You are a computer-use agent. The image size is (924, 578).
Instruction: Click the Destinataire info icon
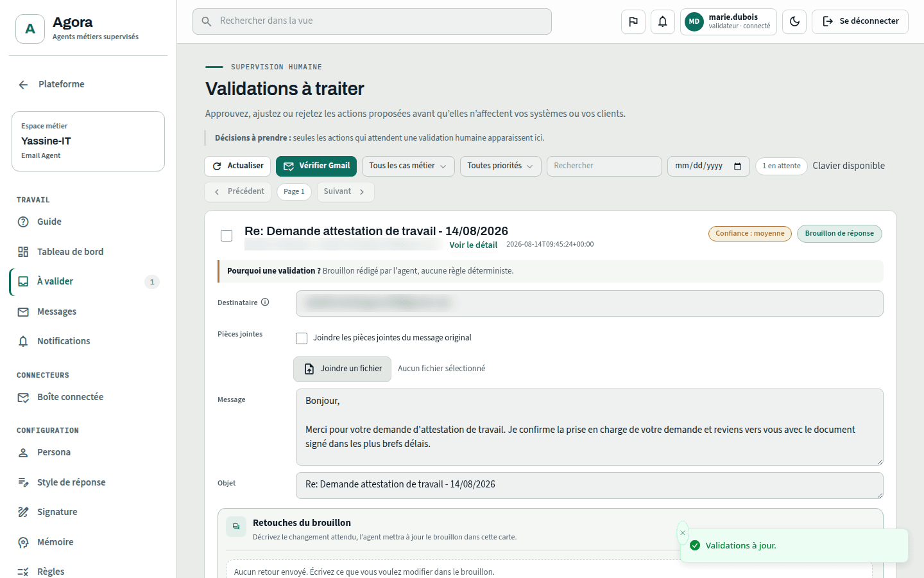tap(265, 302)
